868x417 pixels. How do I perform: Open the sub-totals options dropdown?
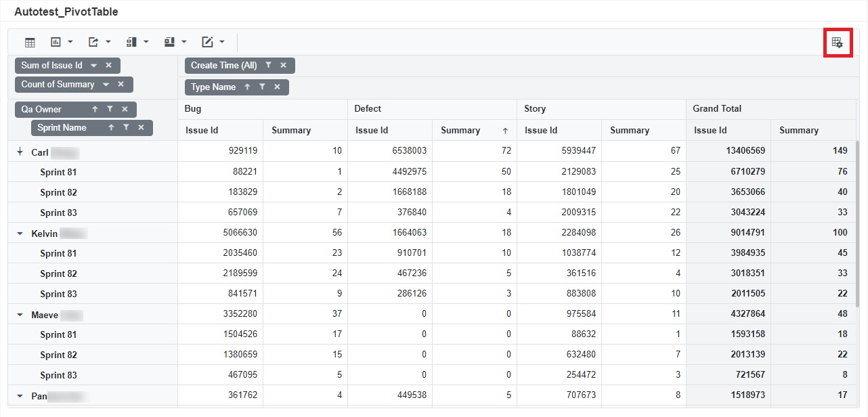tap(137, 43)
